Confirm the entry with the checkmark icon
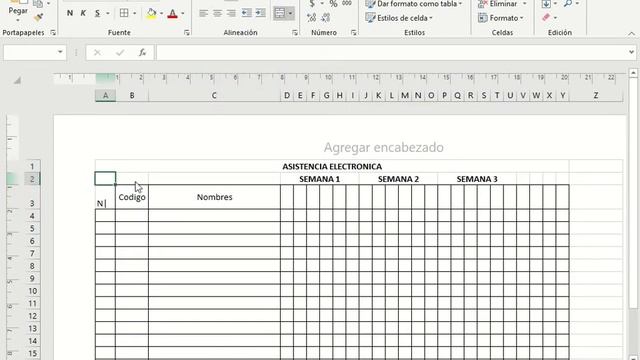The height and width of the screenshot is (360, 640). point(120,52)
